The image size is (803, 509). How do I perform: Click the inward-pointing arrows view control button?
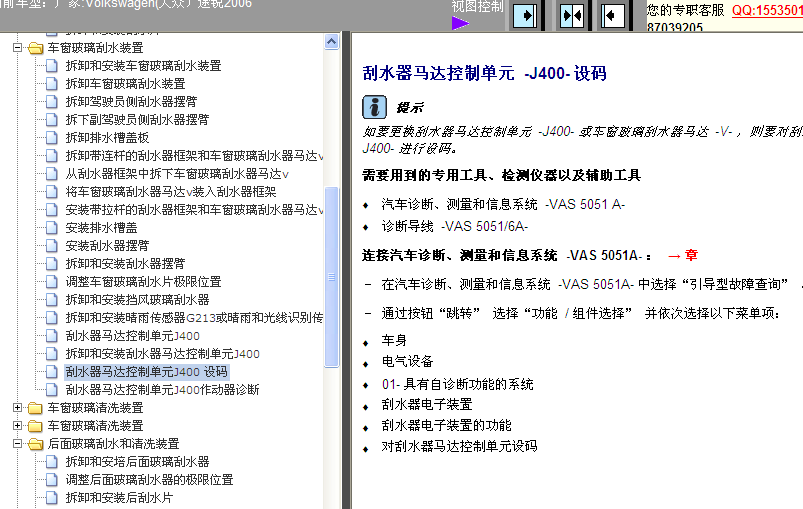(x=572, y=16)
